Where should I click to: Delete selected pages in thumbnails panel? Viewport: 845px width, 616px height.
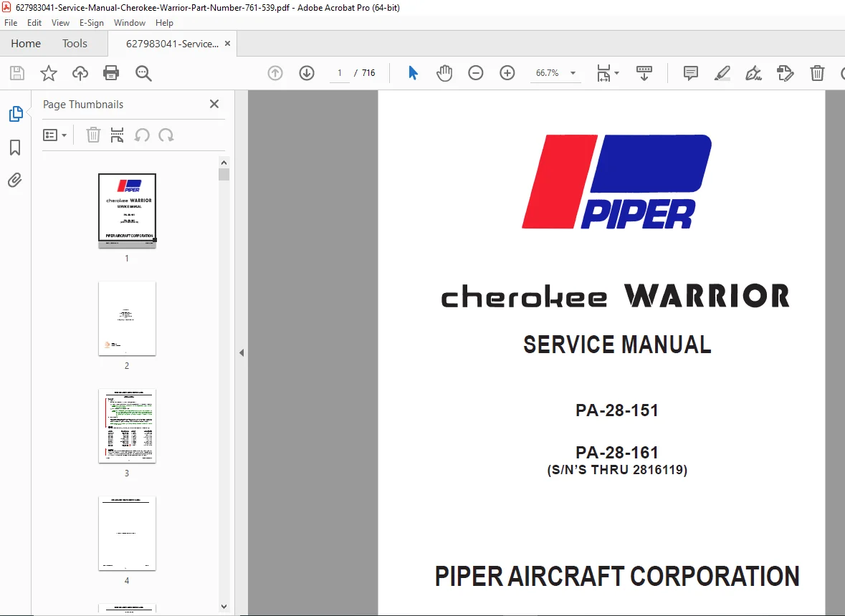(93, 135)
